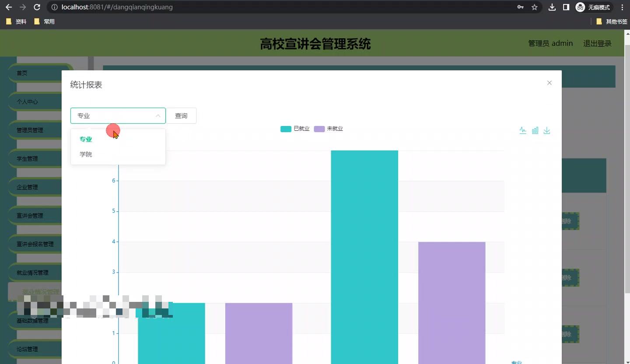
Task: Switch chart to bar view icon
Action: click(x=535, y=130)
